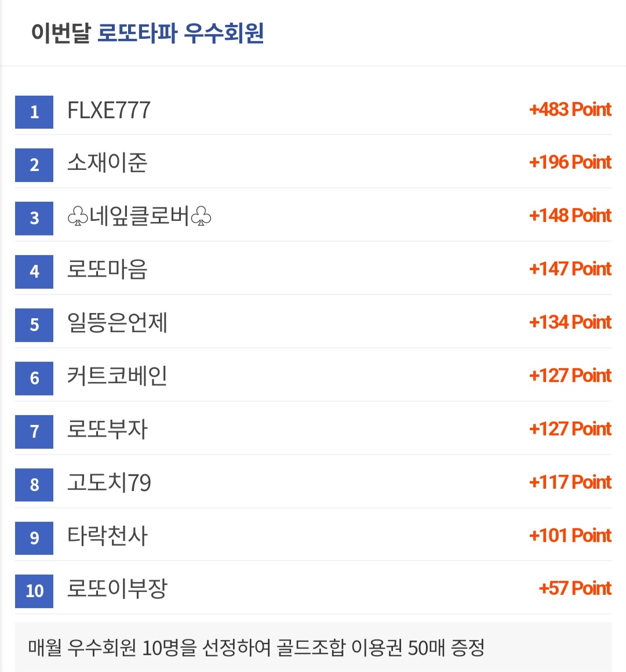Open member FLXE777's profile
The width and height of the screenshot is (626, 672).
[109, 111]
